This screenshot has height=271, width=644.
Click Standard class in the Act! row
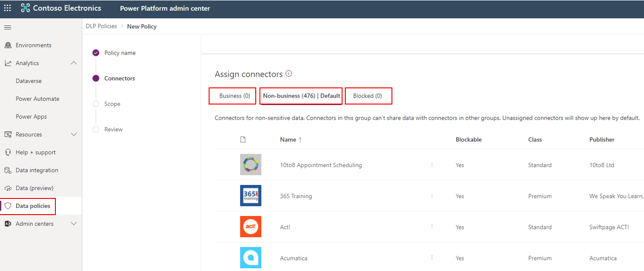pos(540,227)
